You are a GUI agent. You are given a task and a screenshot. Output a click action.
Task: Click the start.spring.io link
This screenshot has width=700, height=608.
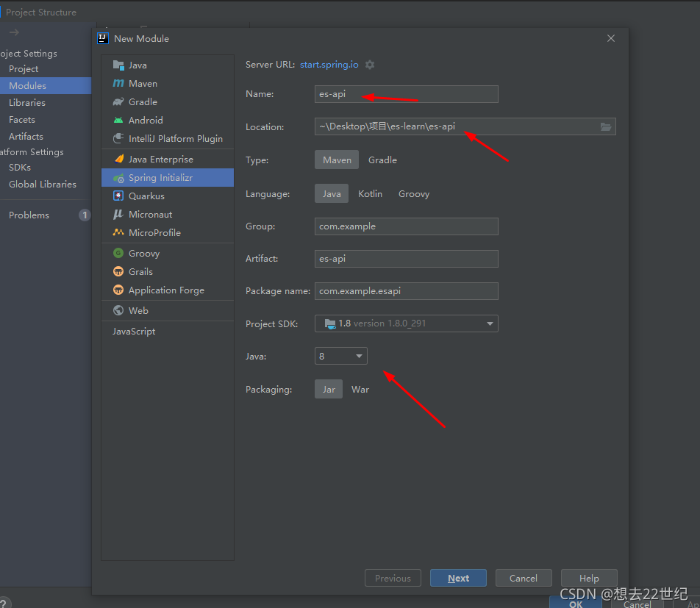pyautogui.click(x=329, y=65)
